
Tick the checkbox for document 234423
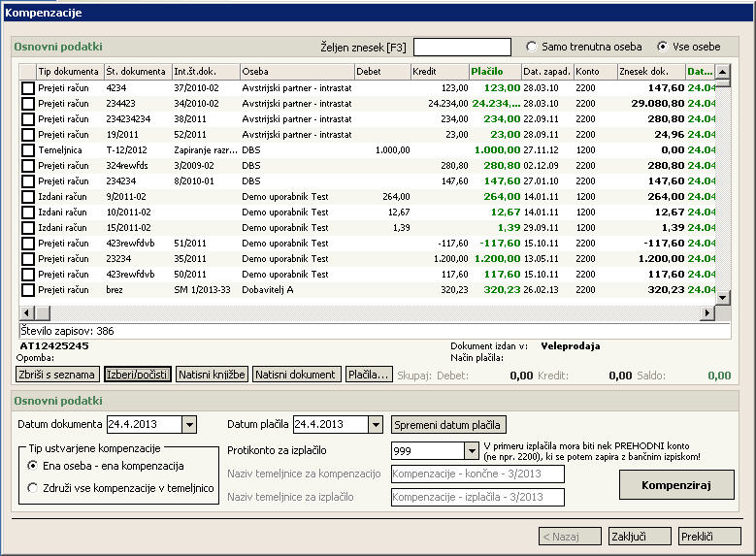[28, 104]
